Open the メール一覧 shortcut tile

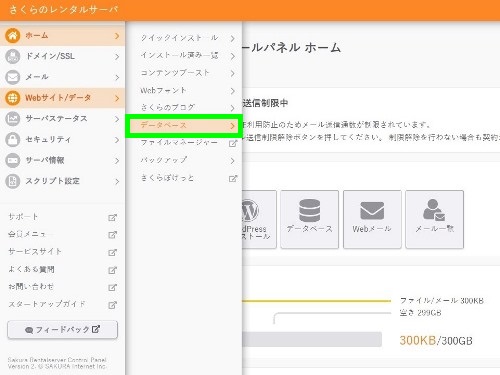(435, 219)
